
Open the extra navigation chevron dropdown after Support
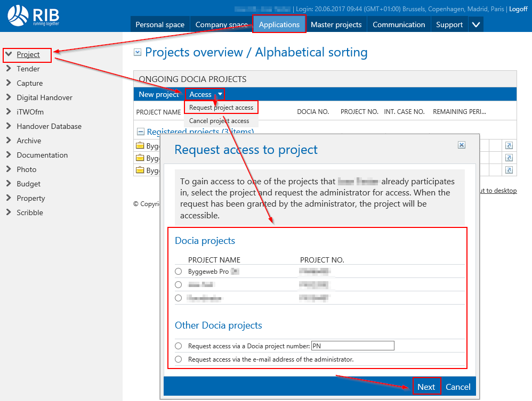pos(476,24)
